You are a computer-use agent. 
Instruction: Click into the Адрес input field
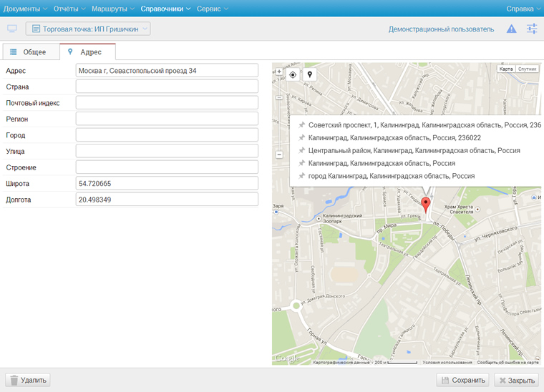click(x=167, y=70)
